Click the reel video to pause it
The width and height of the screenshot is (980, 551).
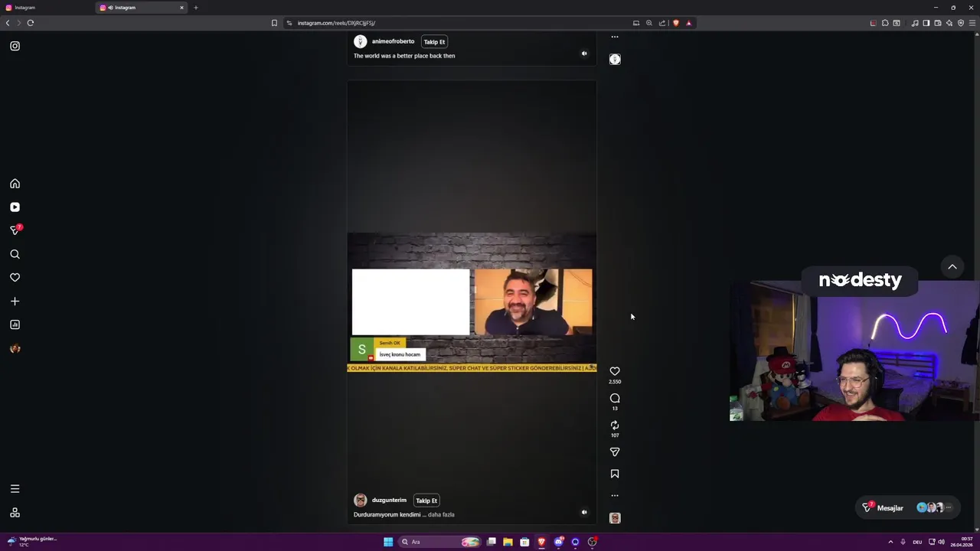[472, 302]
